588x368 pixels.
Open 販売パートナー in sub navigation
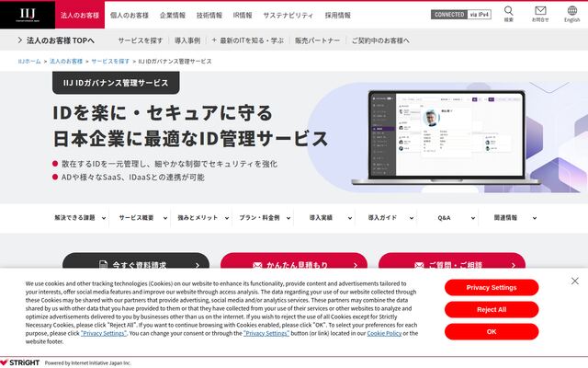[x=317, y=40]
